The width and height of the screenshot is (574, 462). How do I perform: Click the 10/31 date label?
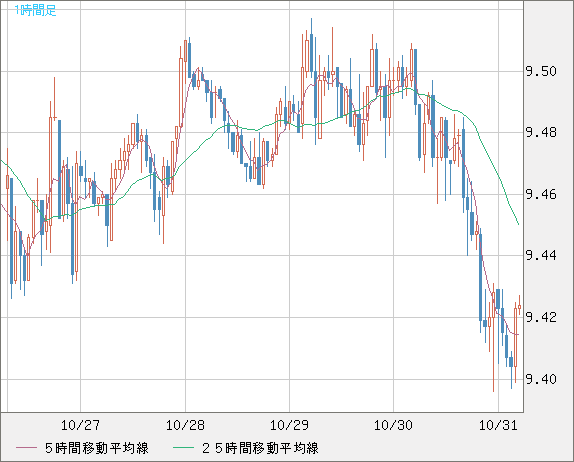click(498, 425)
